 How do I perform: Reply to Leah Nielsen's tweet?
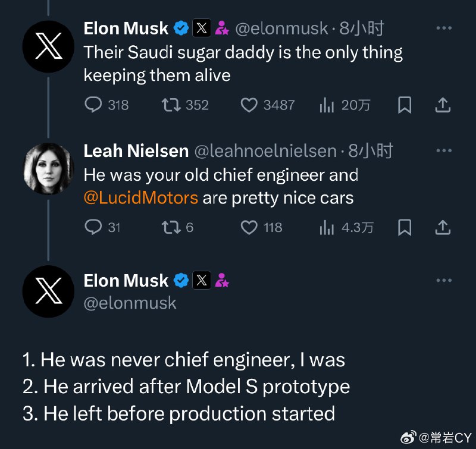(93, 227)
